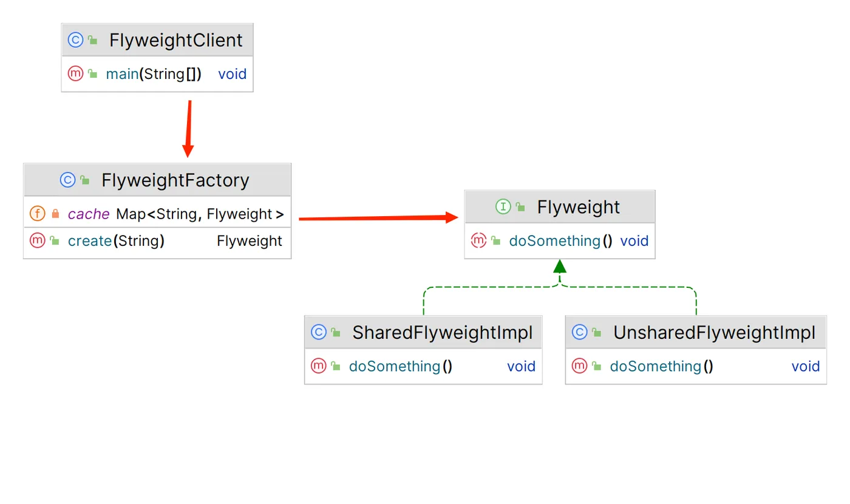
Task: Click the public visibility icon next to FlyweightClient
Action: (92, 41)
